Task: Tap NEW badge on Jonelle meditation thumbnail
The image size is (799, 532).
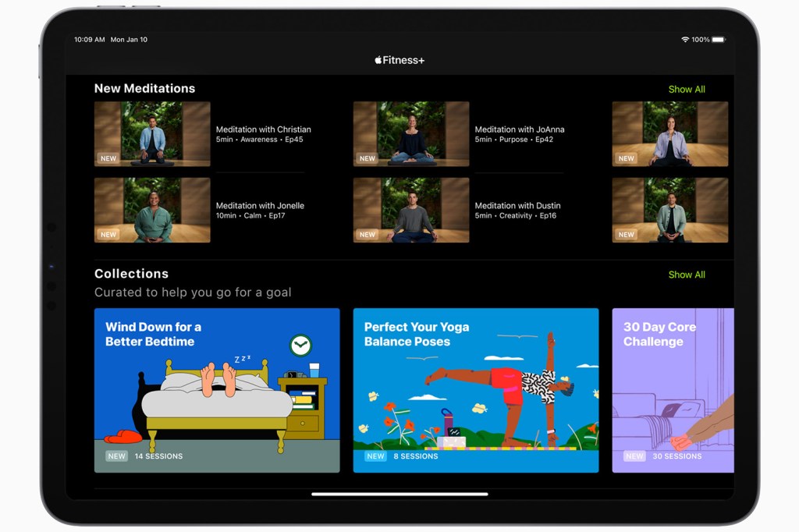Action: tap(108, 234)
